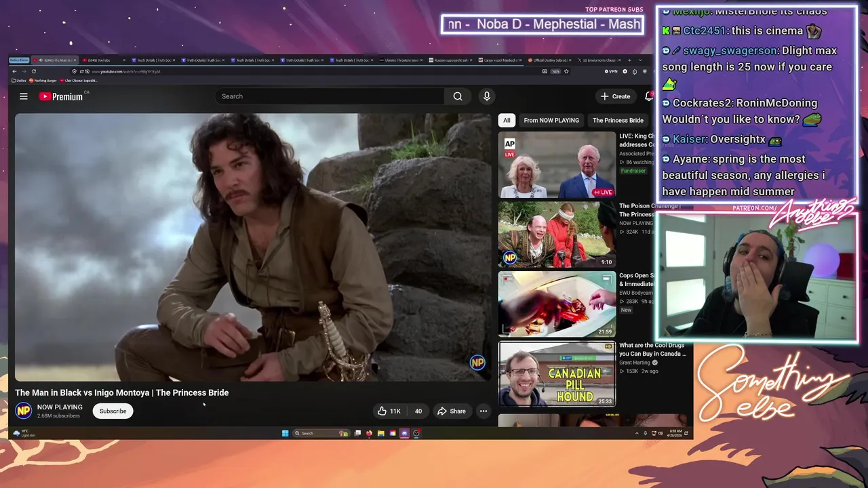This screenshot has height=488, width=868.
Task: Open the weather widget on taskbar
Action: (24, 433)
